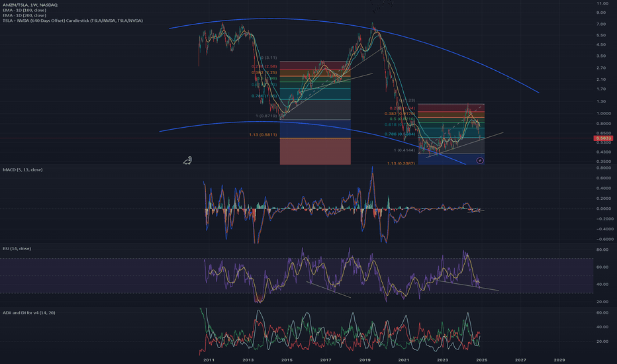Click 2011 on the time axis

click(x=209, y=359)
